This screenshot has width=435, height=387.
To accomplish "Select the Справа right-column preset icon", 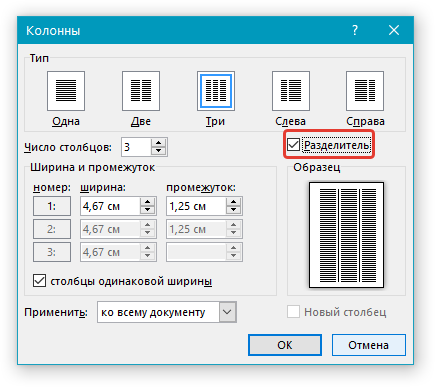I will (365, 91).
